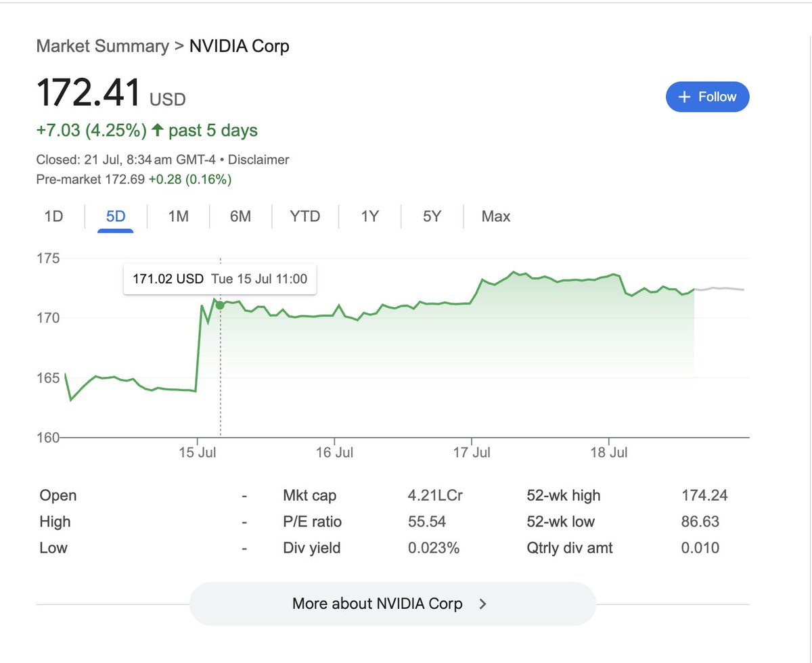Show the YTD chart range
This screenshot has width=812, height=663.
pyautogui.click(x=304, y=216)
